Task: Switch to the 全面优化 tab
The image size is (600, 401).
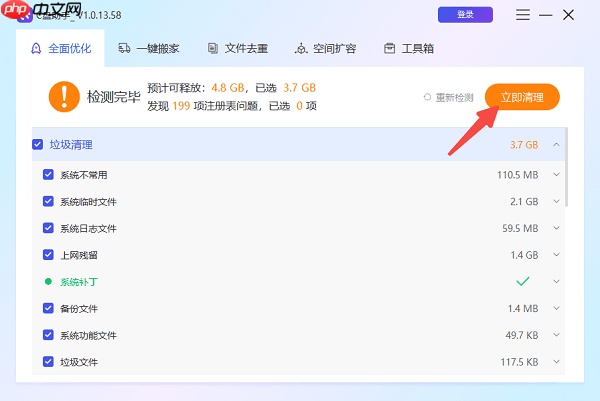Action: [x=61, y=49]
